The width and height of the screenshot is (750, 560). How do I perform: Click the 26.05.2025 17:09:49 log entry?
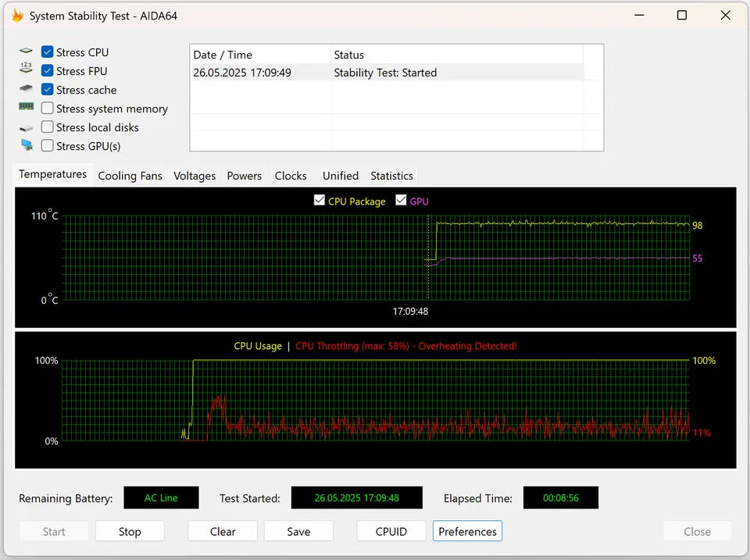[242, 73]
